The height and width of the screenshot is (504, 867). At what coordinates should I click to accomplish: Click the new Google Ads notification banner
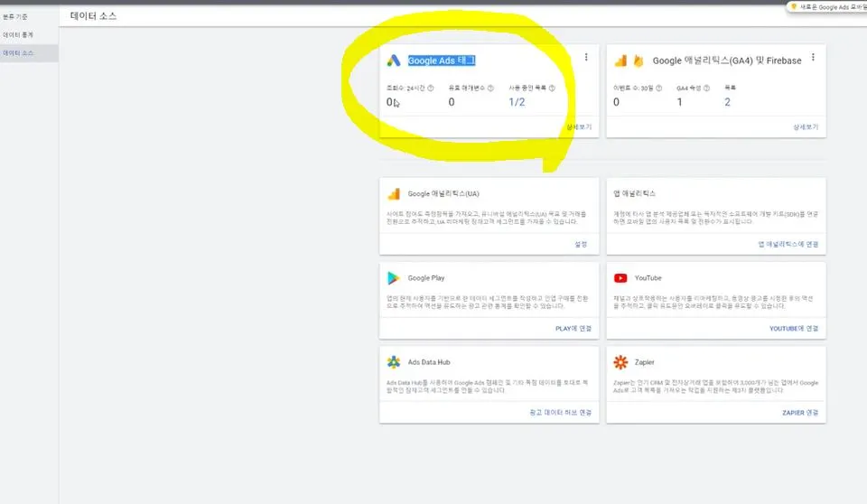pos(827,7)
